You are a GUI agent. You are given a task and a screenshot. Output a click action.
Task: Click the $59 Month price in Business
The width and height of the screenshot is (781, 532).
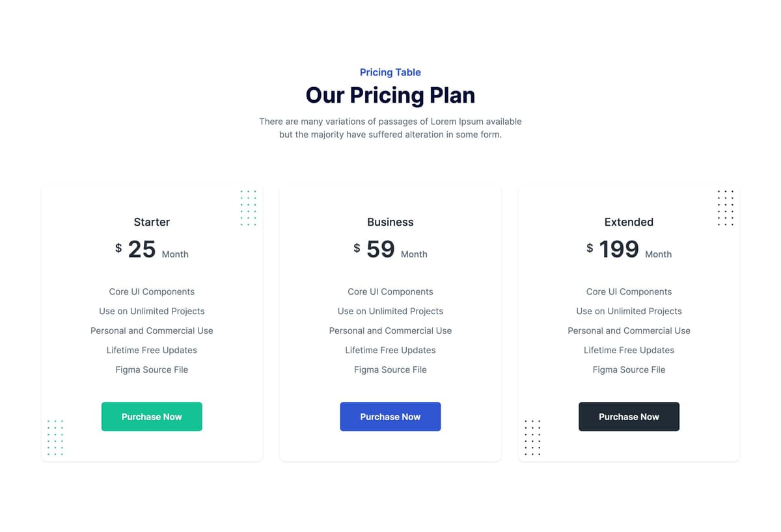pos(390,249)
